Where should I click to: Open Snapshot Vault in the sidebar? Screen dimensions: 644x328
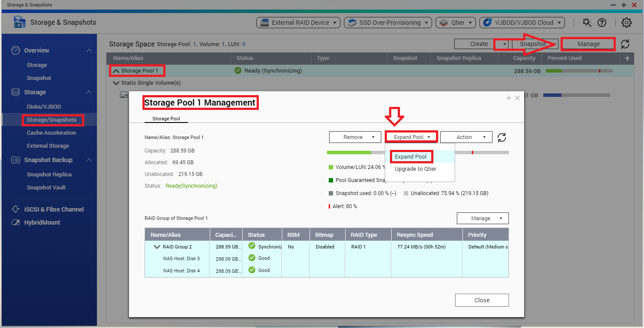coord(46,188)
